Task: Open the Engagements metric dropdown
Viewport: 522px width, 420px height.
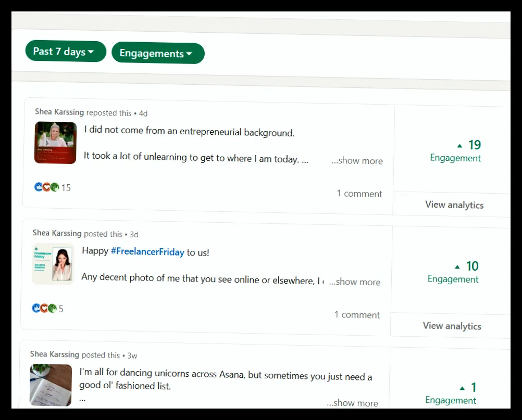Action: coord(158,53)
